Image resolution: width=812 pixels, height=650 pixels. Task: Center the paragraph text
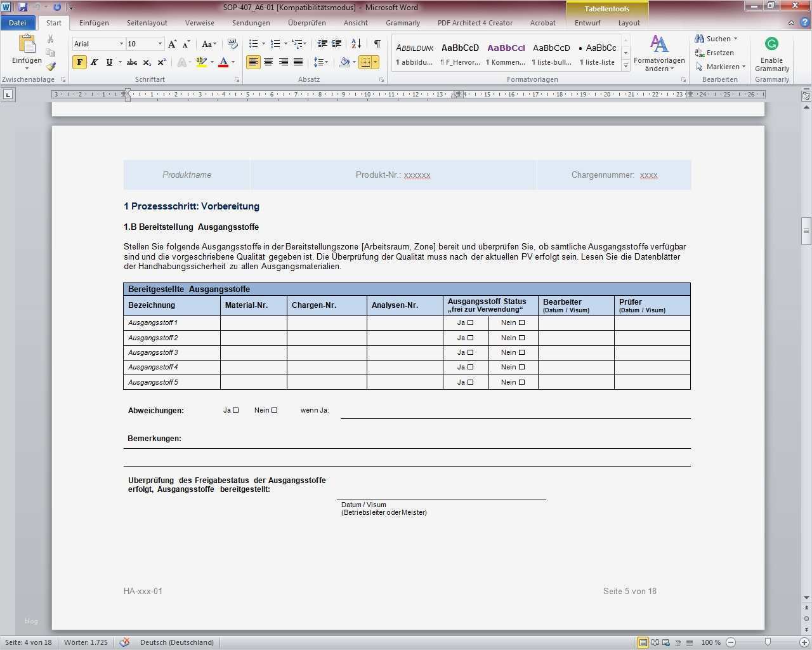(x=268, y=62)
